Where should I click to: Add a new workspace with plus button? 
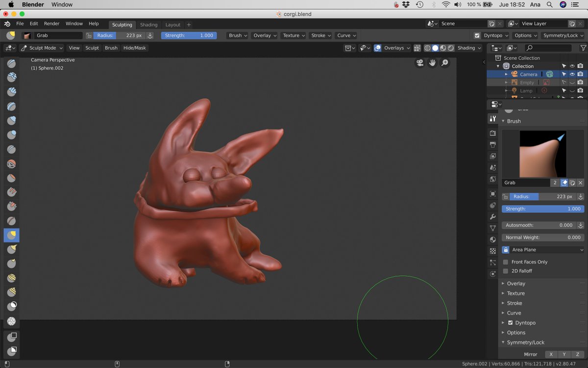(189, 25)
